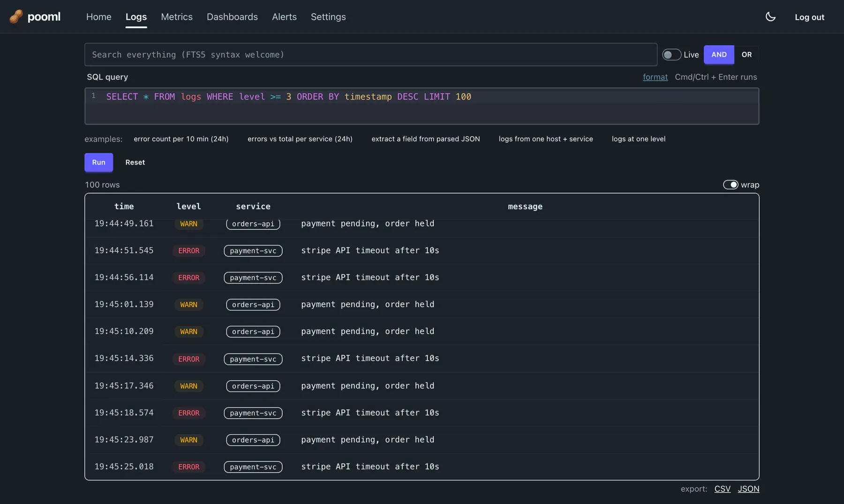Click the pooml peanut logo icon

point(16,17)
